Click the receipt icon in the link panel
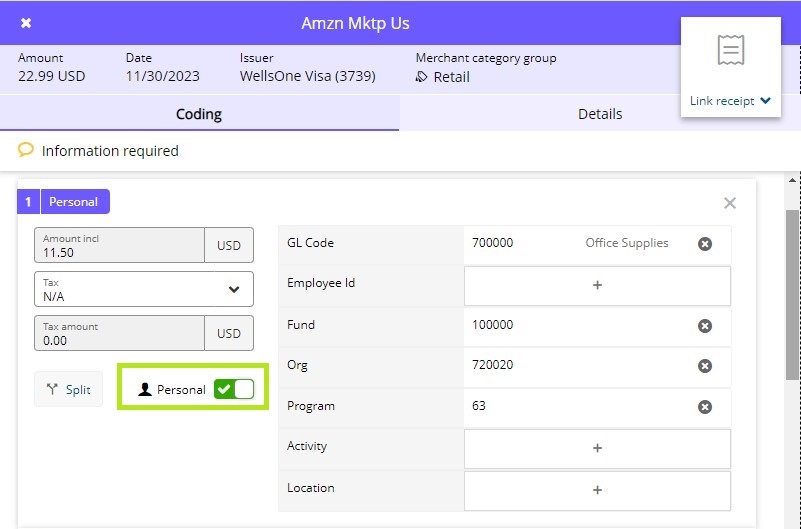Screen dimensions: 801x529 (731, 50)
